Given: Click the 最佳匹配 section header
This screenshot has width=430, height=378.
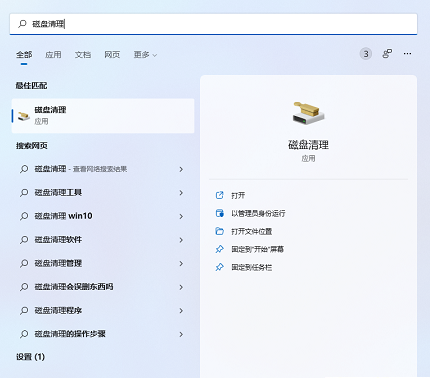Looking at the screenshot, I should tap(31, 86).
